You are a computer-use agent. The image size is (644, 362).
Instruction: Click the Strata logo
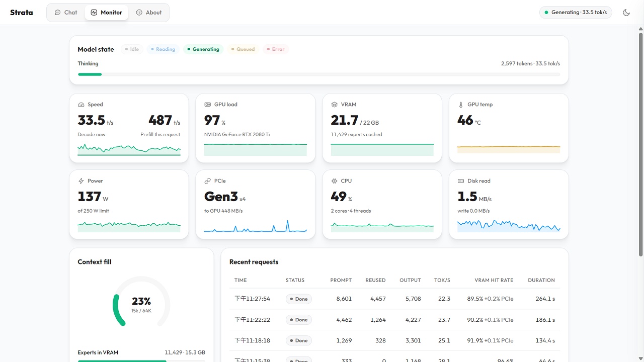point(22,13)
